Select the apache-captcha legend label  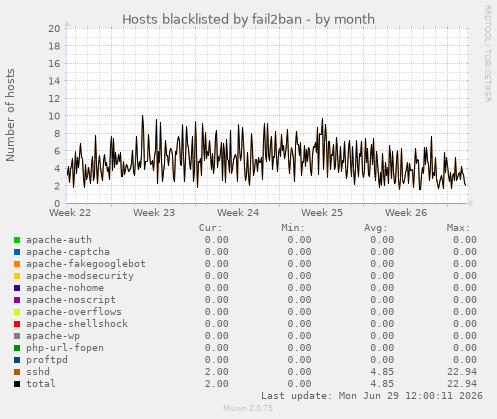click(x=68, y=252)
